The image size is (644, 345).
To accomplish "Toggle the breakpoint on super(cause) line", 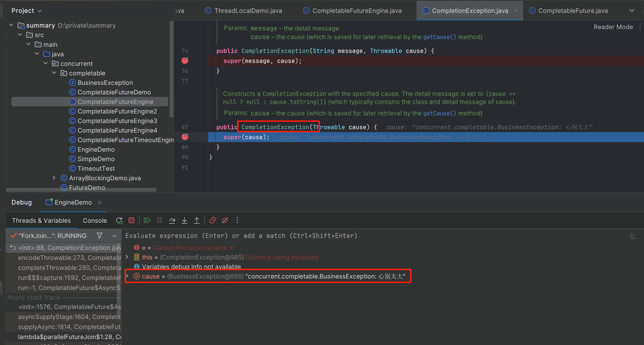I will [185, 137].
